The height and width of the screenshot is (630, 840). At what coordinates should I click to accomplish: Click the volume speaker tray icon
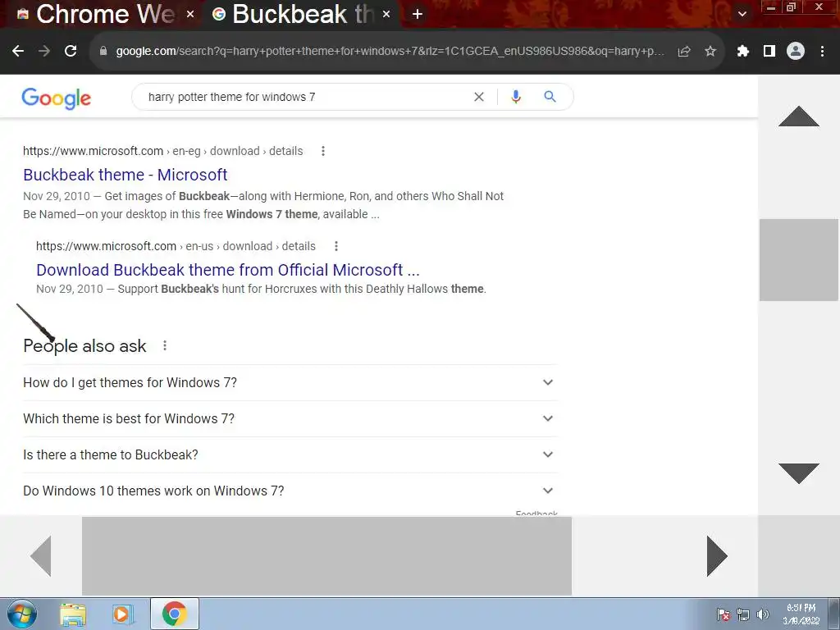pos(763,615)
